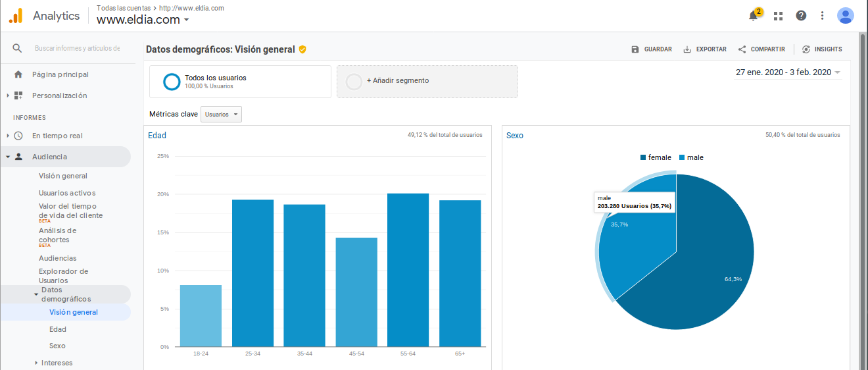Screen dimensions: 868x370
Task: Toggle the Todos los usuarios segment circle
Action: point(172,82)
